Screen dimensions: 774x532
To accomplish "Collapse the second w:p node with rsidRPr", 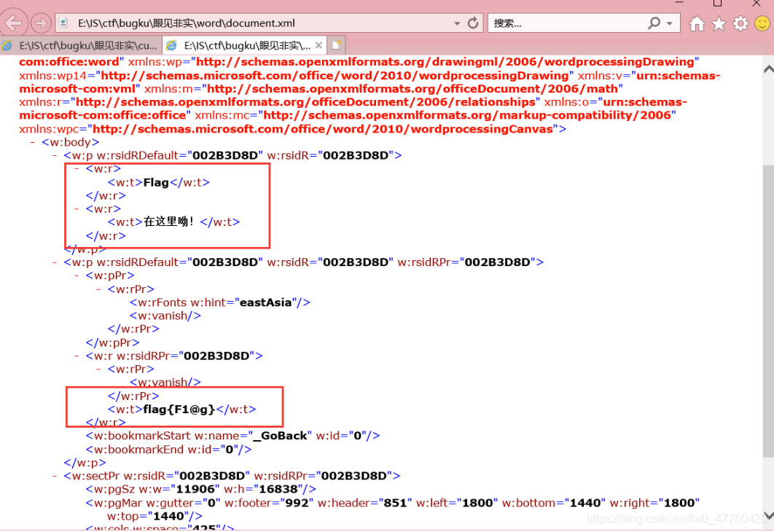I will click(55, 262).
